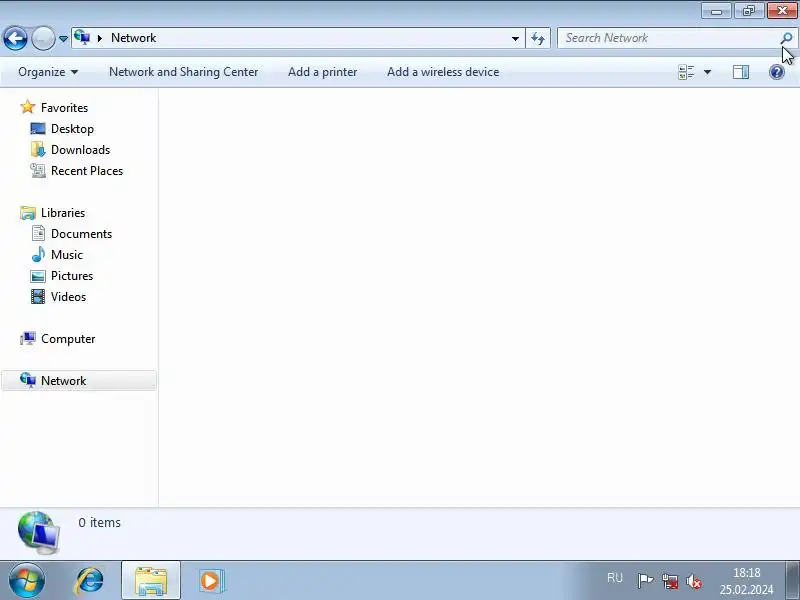Refresh the Network view
The height and width of the screenshot is (600, 800).
coord(538,39)
